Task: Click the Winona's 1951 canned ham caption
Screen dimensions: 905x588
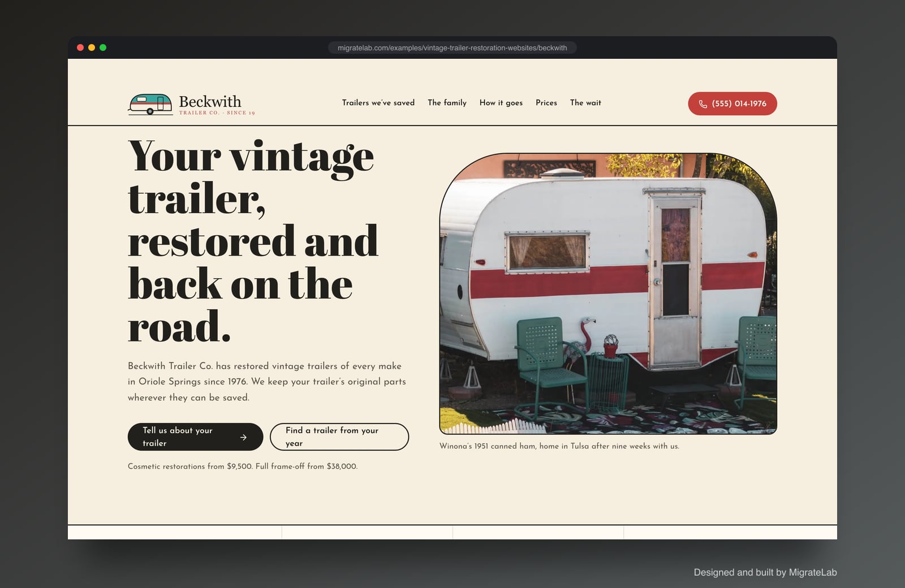Action: tap(559, 446)
